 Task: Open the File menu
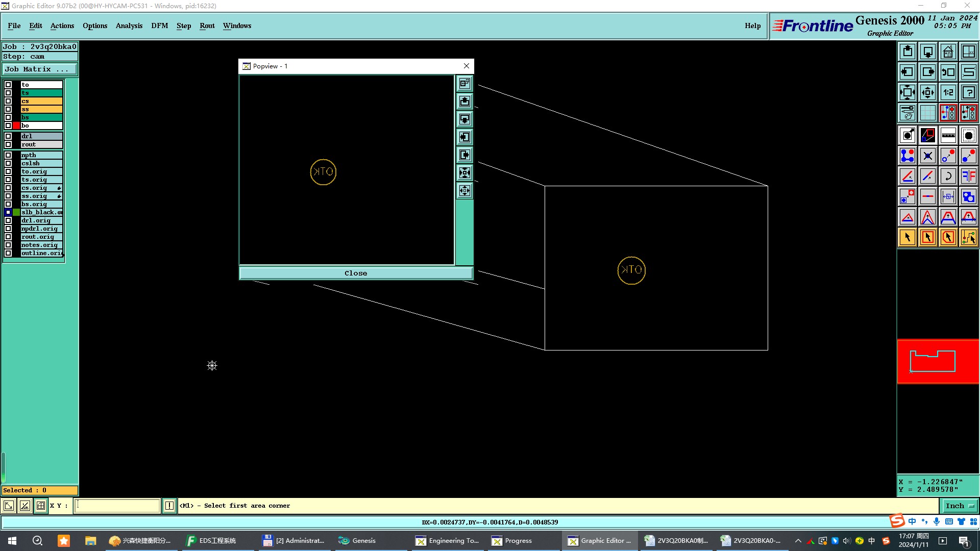pos(14,26)
